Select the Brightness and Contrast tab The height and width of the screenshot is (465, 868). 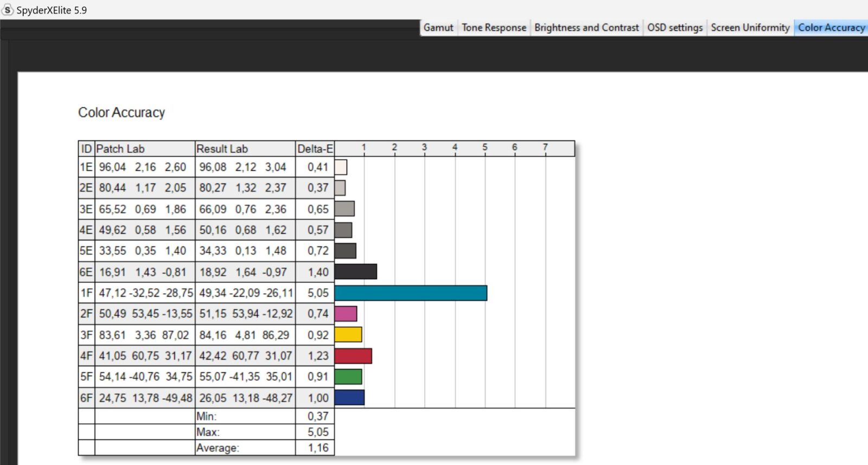click(586, 28)
